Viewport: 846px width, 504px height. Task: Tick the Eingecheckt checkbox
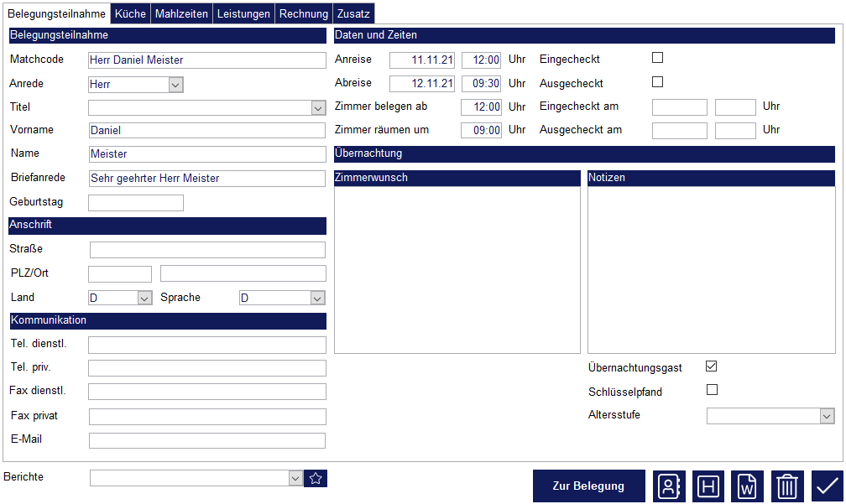coord(658,58)
